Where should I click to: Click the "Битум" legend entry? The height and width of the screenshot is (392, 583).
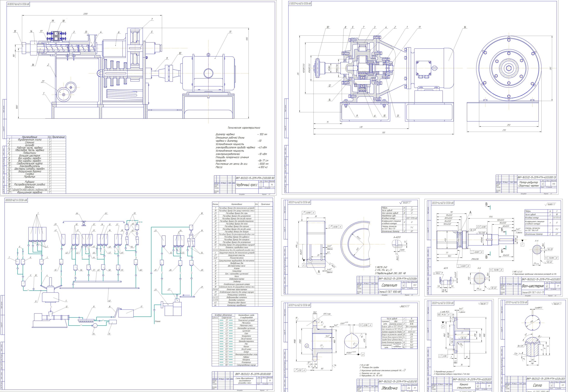(246, 352)
